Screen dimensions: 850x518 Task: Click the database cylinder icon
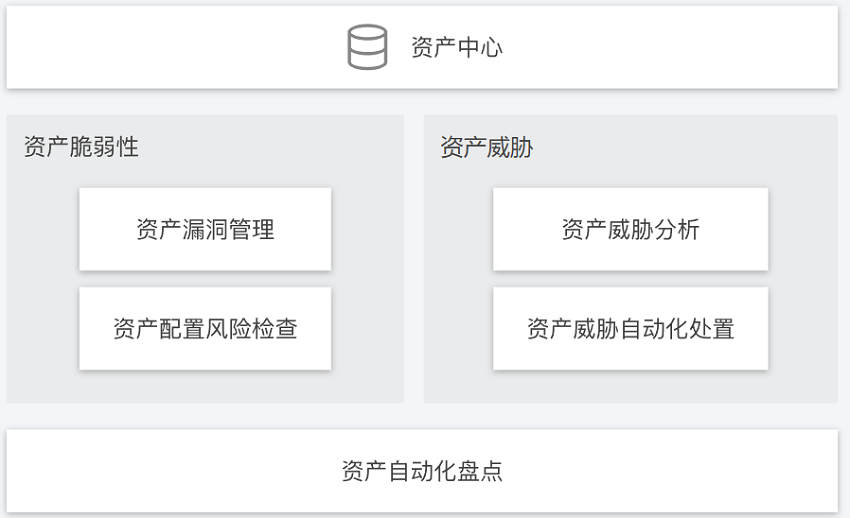(x=367, y=47)
